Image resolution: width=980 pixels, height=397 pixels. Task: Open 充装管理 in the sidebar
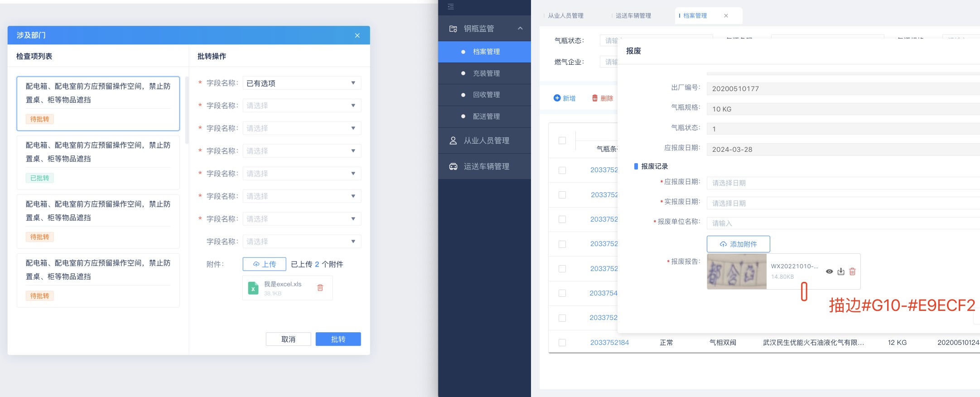484,73
